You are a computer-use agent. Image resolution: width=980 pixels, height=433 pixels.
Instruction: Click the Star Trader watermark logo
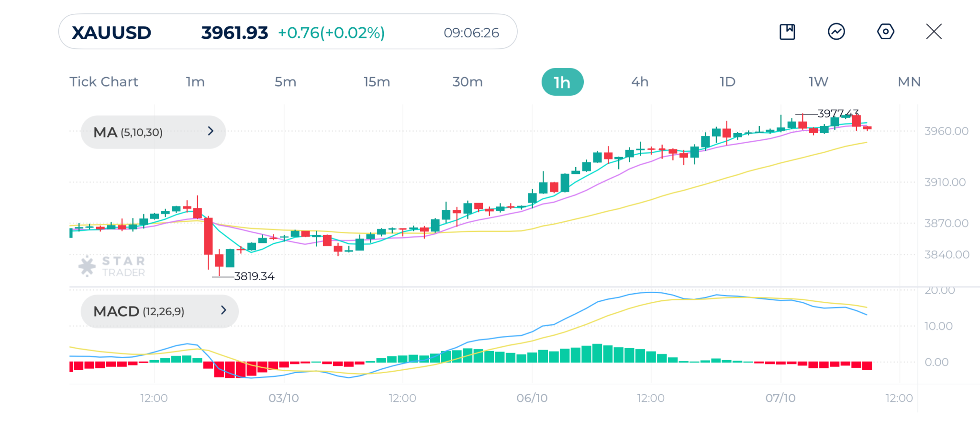112,266
